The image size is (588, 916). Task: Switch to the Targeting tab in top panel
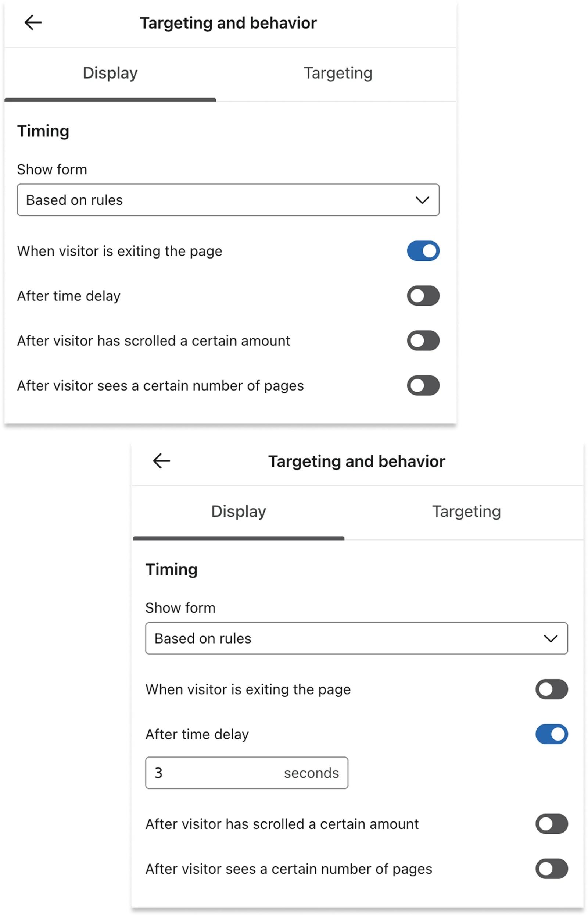(337, 73)
